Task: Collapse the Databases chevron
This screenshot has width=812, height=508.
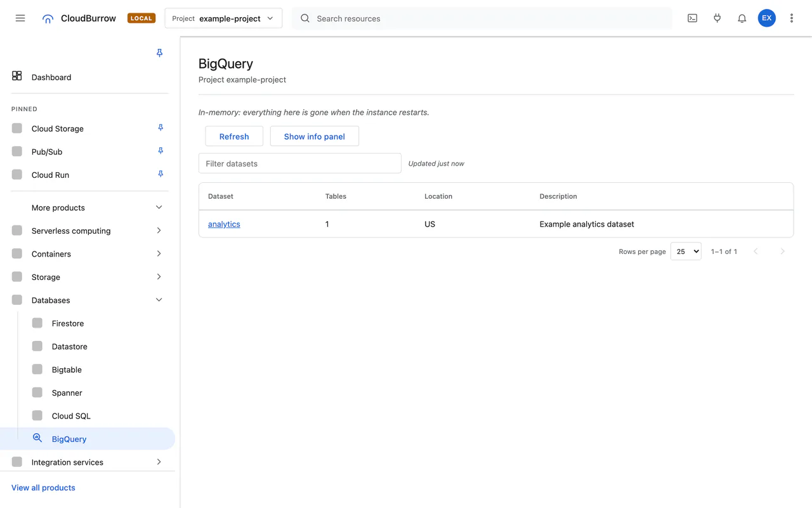Action: click(x=159, y=300)
